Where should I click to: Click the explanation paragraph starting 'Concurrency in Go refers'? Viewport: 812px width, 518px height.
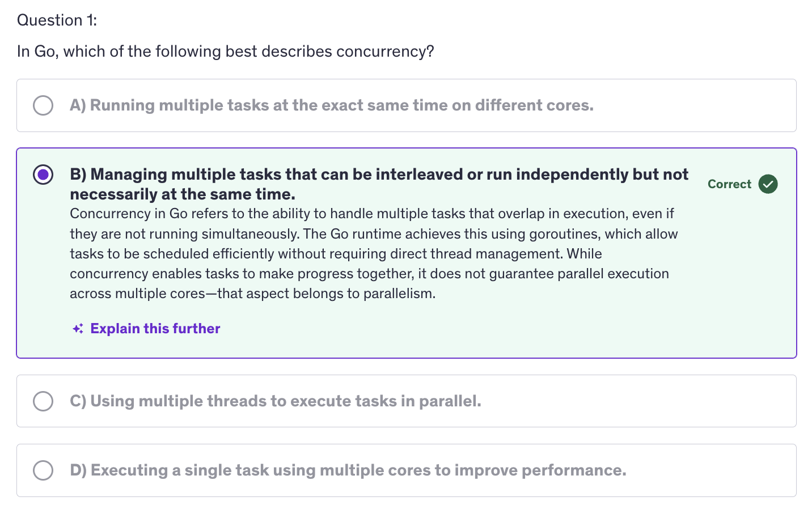point(374,254)
